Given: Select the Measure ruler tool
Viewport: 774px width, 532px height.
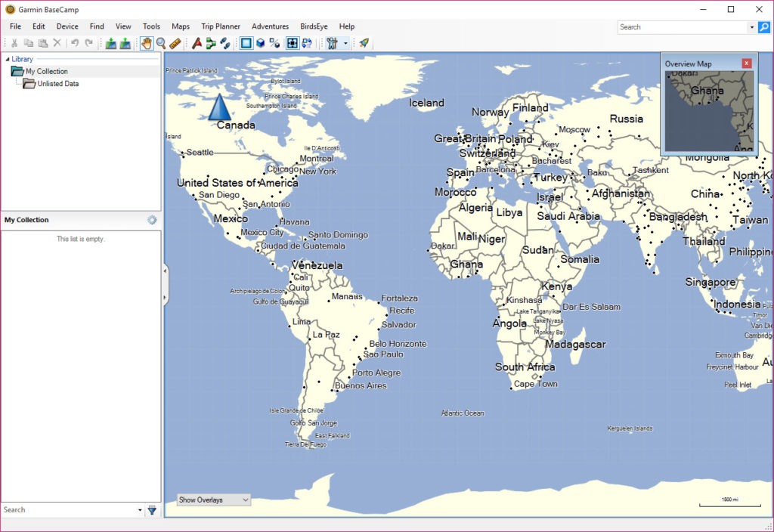Looking at the screenshot, I should point(175,43).
